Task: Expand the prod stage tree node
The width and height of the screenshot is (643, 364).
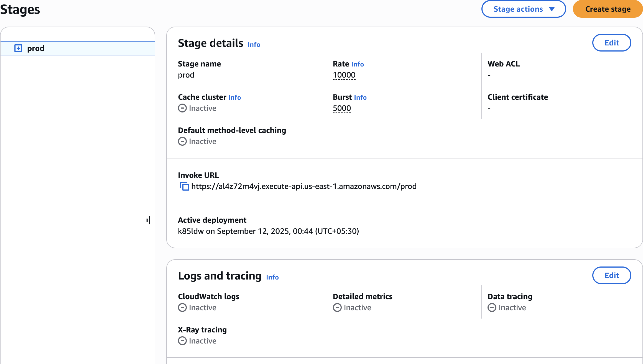Action: point(18,48)
